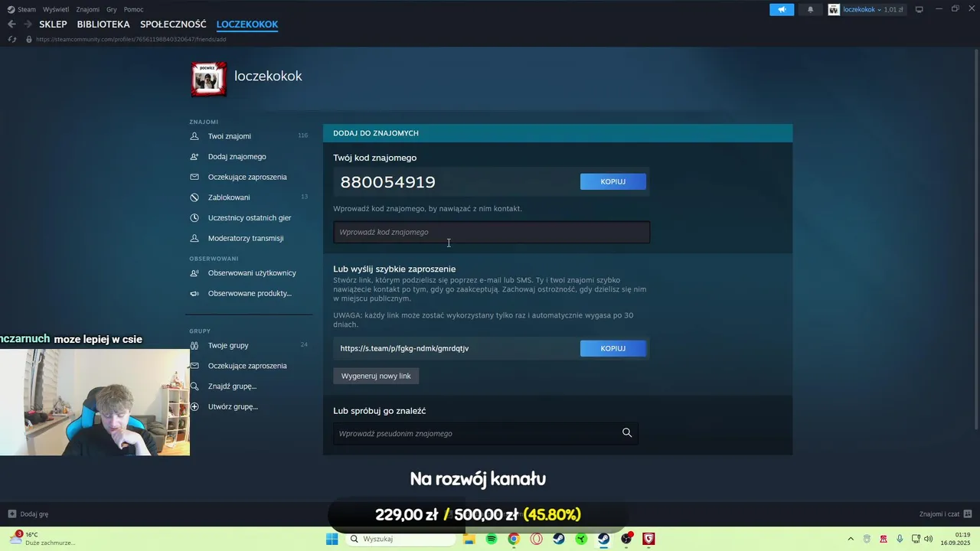Click the add-person icon beside Dodaj znajomego
The width and height of the screenshot is (980, 551).
[194, 157]
